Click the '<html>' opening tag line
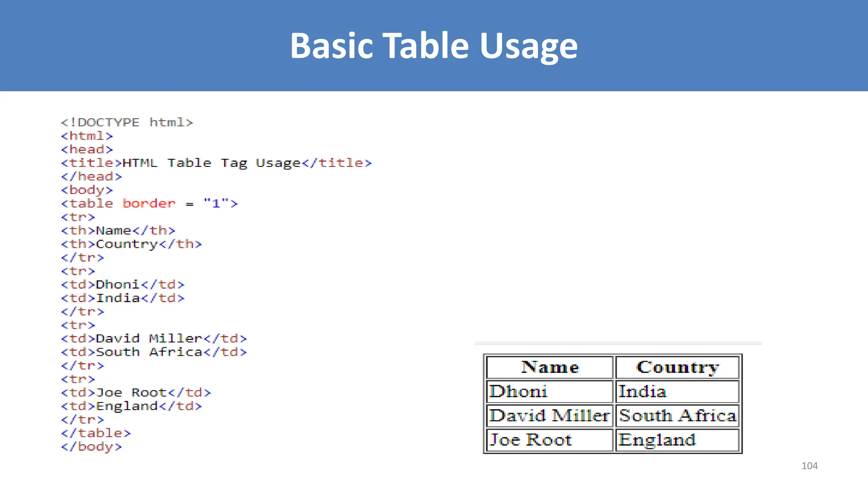The height and width of the screenshot is (488, 868). (x=87, y=136)
